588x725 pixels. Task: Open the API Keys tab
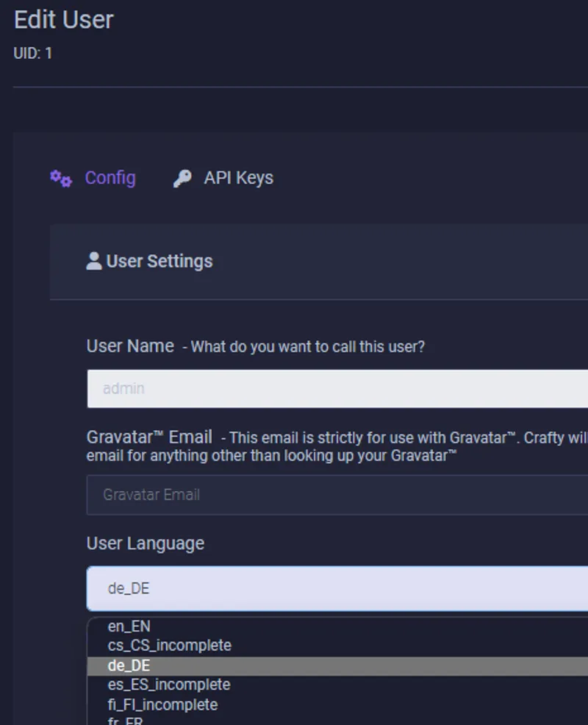237,178
